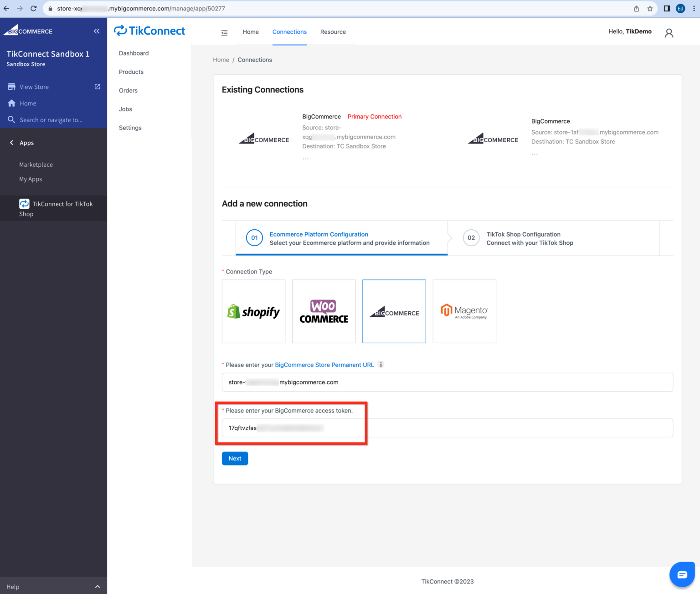Open Dashboard in the TikConnect menu

pos(134,53)
